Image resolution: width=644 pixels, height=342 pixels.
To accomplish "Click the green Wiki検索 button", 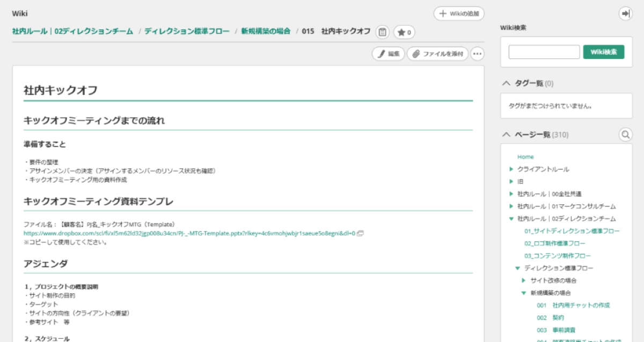I will [x=604, y=52].
